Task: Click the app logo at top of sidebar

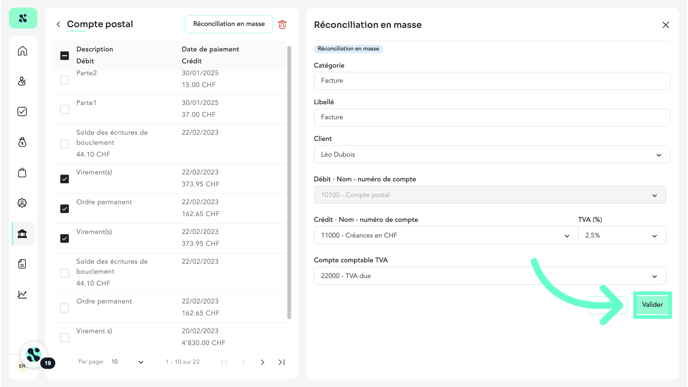Action: tap(23, 18)
